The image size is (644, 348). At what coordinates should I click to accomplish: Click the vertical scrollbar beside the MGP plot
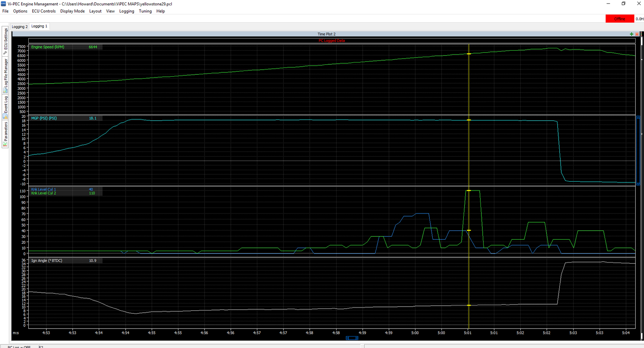pyautogui.click(x=638, y=151)
